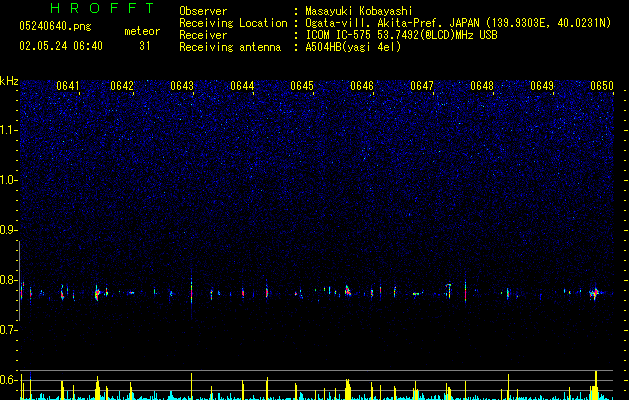Screen dimensions: 629x400
Task: Click the 1.1 kHz axis label
Action: (x=9, y=130)
